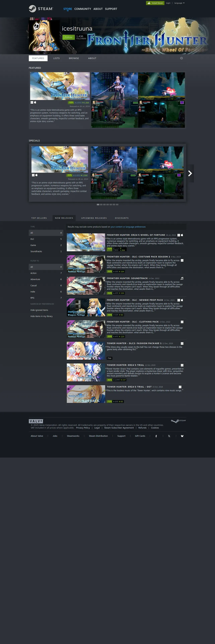Open the settings gear icon
Viewport: 215px width, 644px height.
182,58
